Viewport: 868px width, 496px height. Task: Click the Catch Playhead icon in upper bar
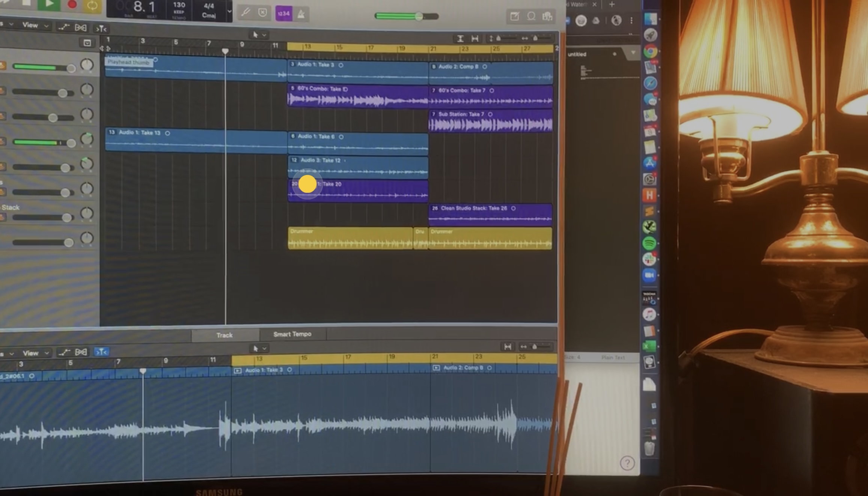coord(101,29)
